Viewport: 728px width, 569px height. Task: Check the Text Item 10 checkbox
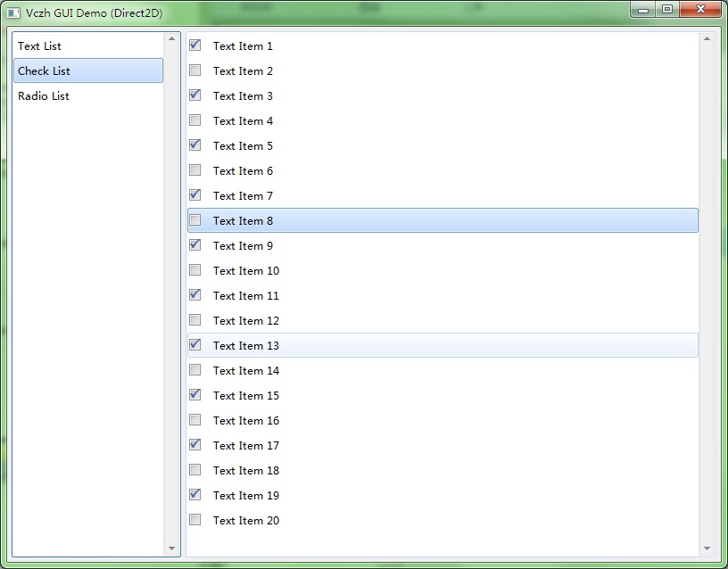pos(195,270)
